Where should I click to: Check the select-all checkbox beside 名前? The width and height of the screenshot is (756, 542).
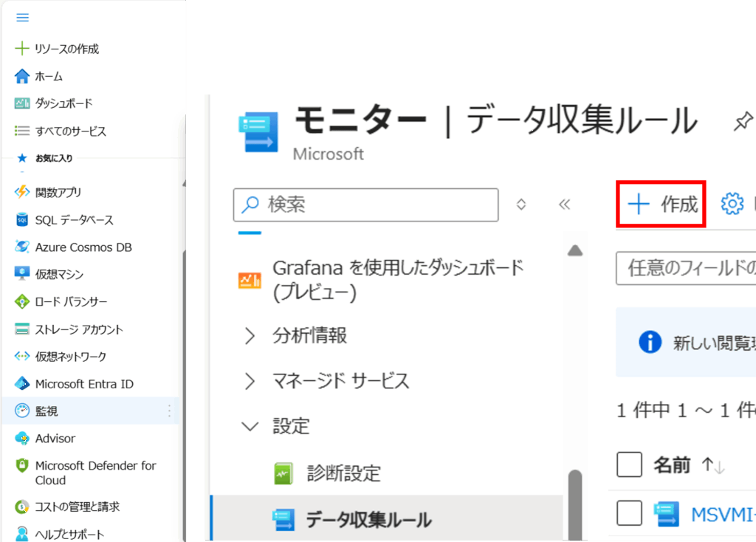[629, 464]
